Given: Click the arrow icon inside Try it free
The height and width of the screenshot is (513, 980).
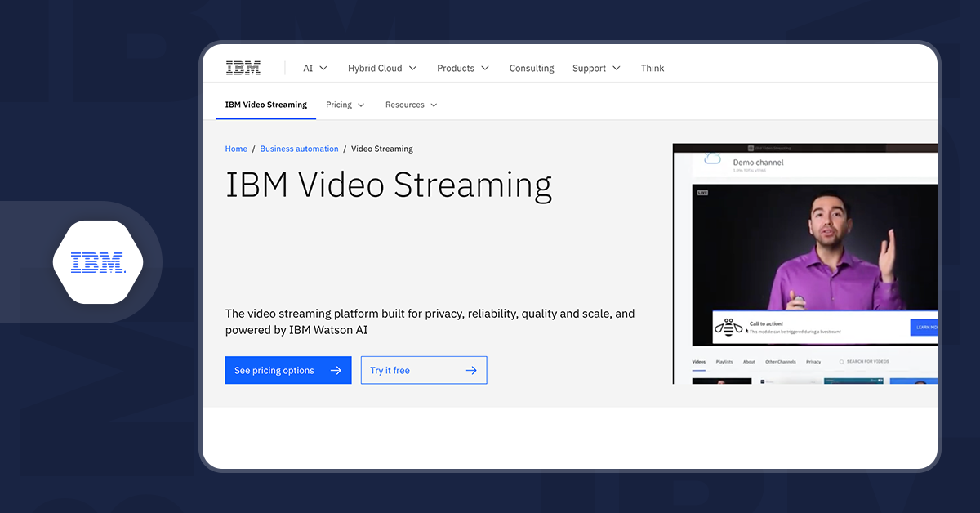Looking at the screenshot, I should [x=471, y=370].
